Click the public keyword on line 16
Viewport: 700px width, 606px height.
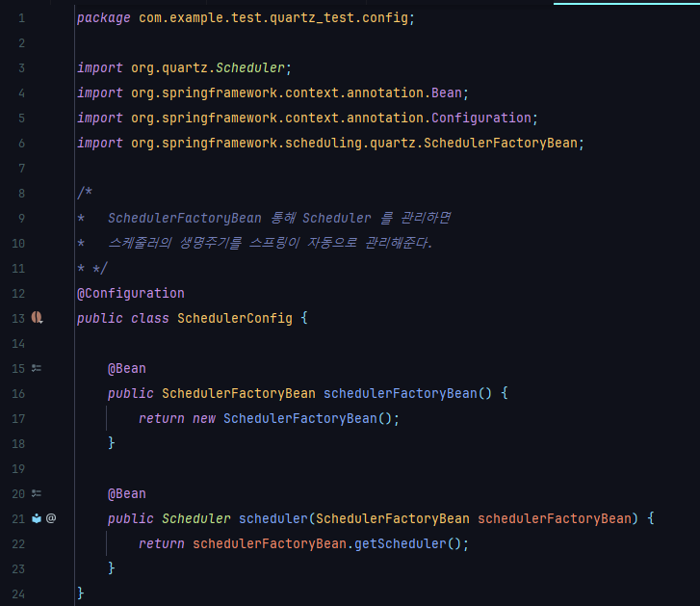130,393
